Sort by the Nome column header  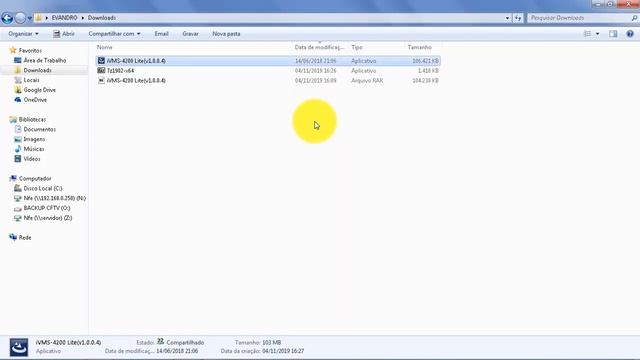coord(104,47)
